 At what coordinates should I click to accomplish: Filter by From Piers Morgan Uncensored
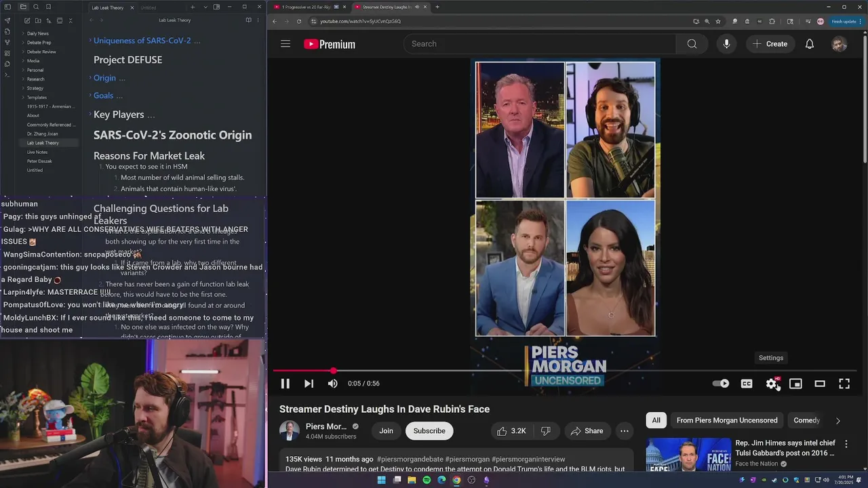(x=727, y=420)
